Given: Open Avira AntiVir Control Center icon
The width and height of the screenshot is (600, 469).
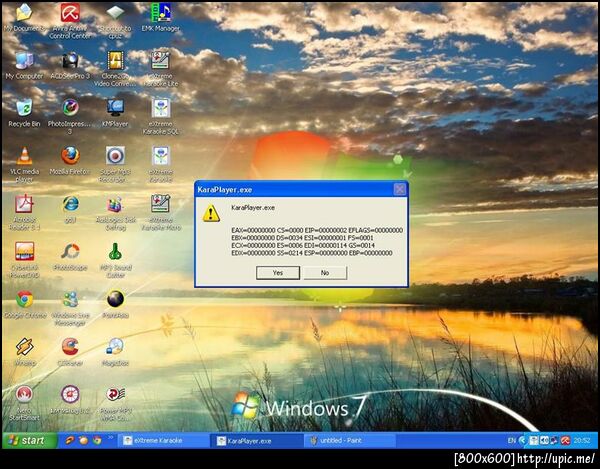Looking at the screenshot, I should [70, 21].
